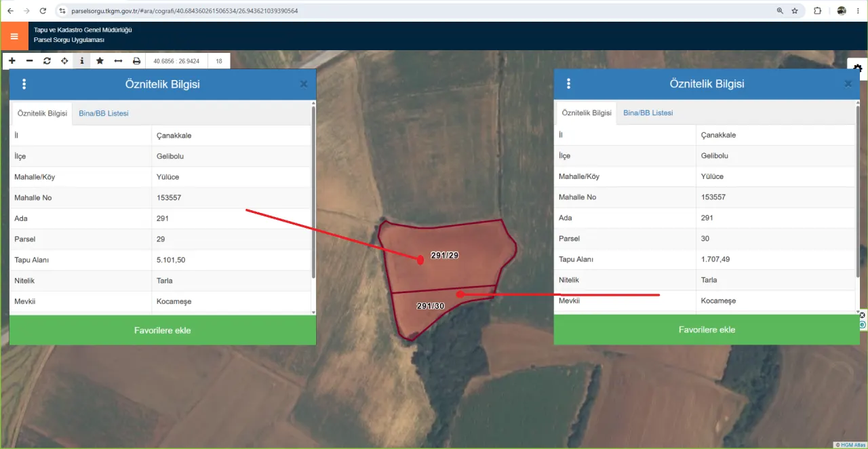Select the Tapu Alanı value 5.101,50
Image resolution: width=868 pixels, height=449 pixels.
click(x=171, y=260)
